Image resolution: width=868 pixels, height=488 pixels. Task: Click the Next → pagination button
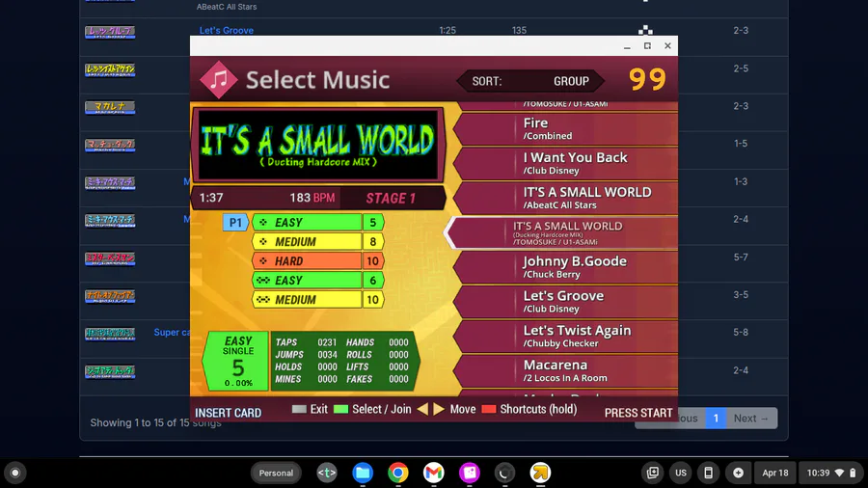click(751, 419)
